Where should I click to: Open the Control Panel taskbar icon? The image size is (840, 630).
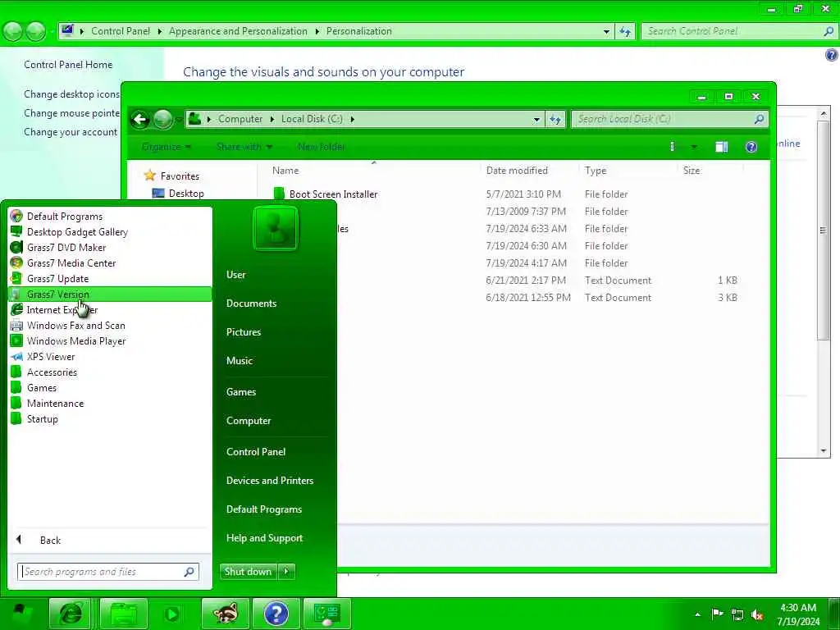pyautogui.click(x=326, y=614)
